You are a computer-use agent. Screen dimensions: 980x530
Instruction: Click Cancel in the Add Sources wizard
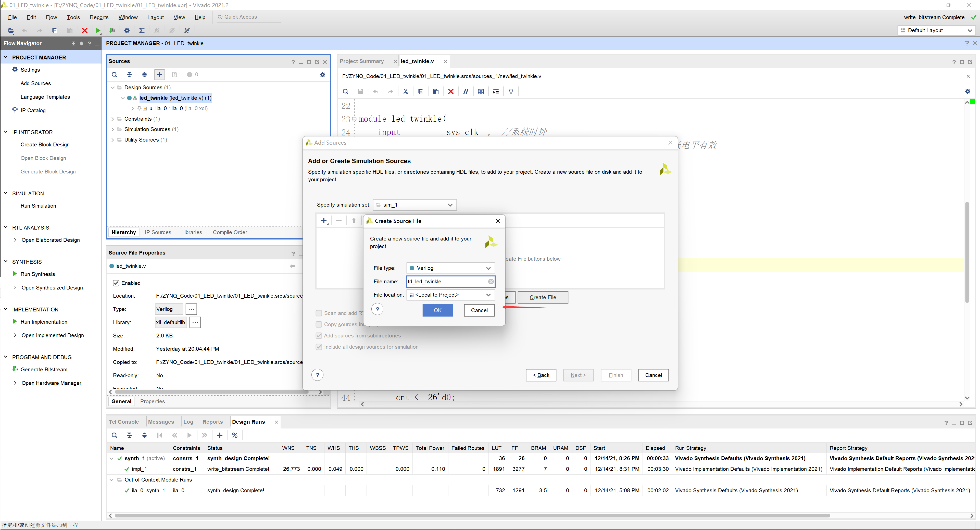pyautogui.click(x=653, y=375)
